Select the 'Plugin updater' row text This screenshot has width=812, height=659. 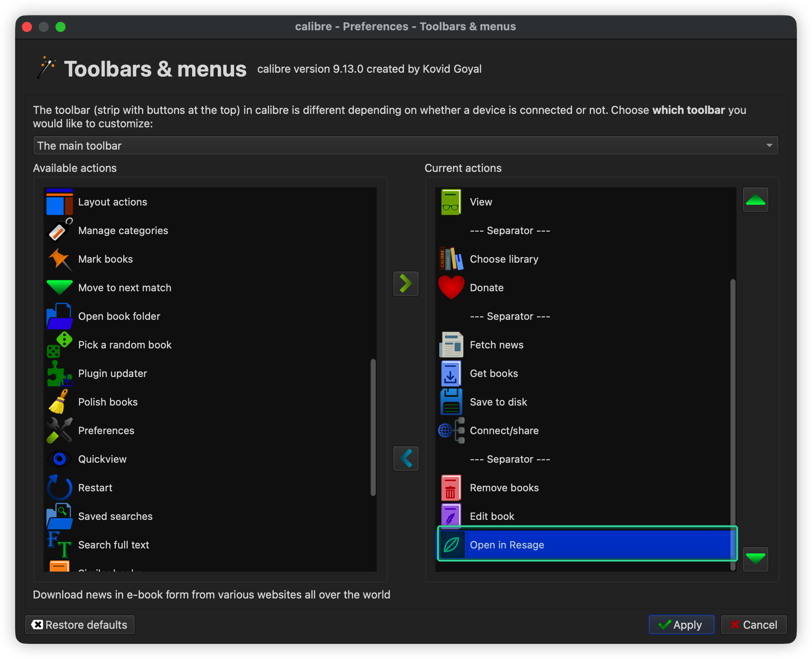pyautogui.click(x=113, y=374)
